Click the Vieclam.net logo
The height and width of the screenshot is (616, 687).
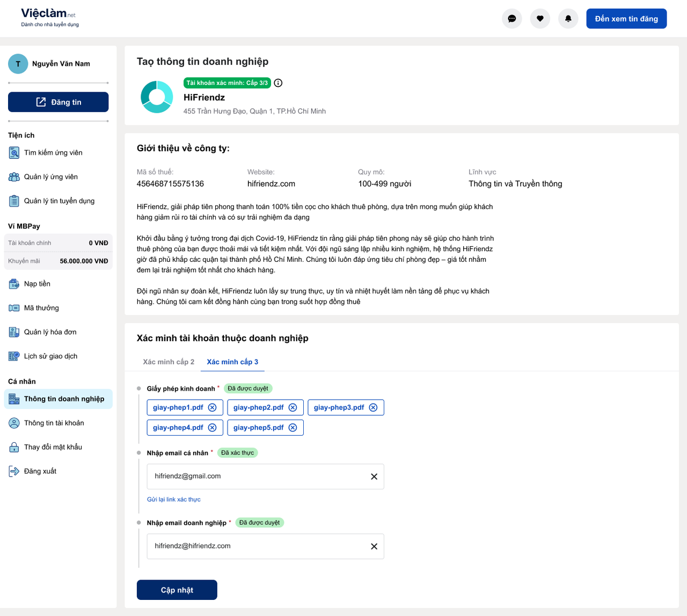coord(49,17)
